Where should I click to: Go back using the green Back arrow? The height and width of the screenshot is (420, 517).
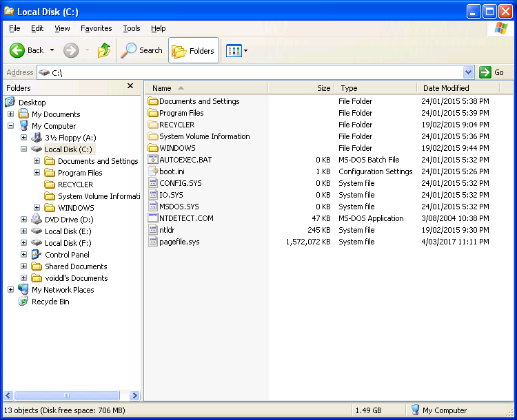(17, 50)
